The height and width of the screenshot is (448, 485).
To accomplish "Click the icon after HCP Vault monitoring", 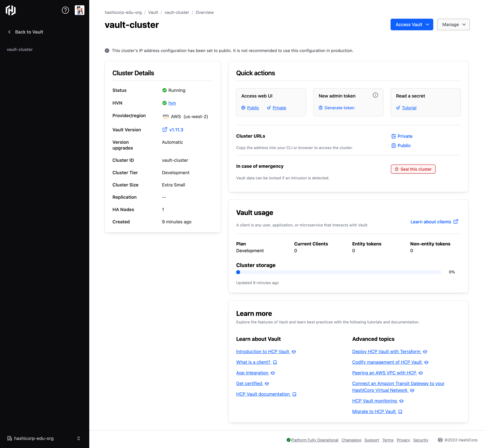I will click(x=401, y=401).
